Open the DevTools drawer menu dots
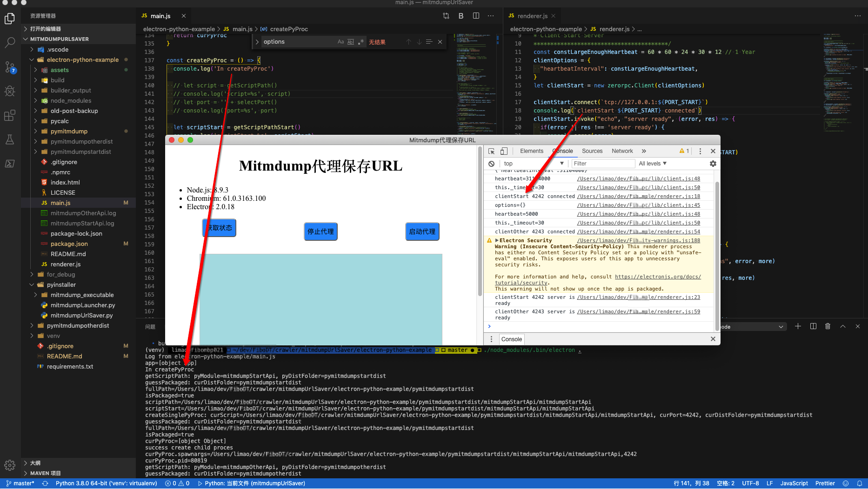868x489 pixels. tap(492, 339)
